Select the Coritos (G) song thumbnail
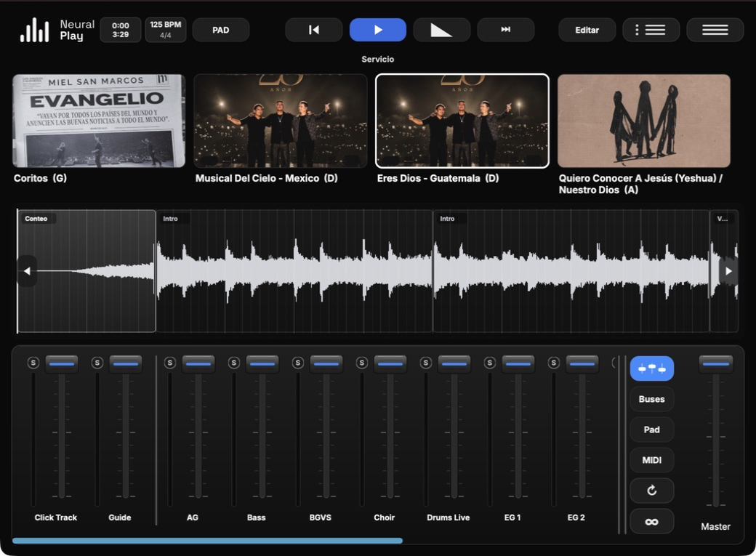756x556 pixels. (x=99, y=121)
